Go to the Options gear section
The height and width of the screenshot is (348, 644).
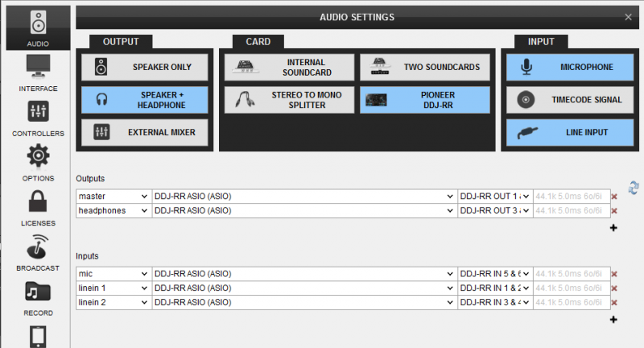click(x=38, y=162)
